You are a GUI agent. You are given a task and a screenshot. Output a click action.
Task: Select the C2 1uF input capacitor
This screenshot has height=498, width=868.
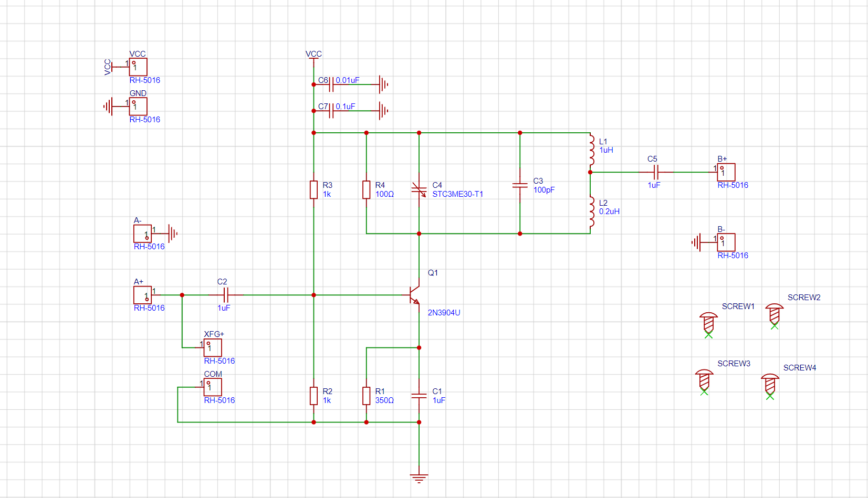pyautogui.click(x=226, y=295)
